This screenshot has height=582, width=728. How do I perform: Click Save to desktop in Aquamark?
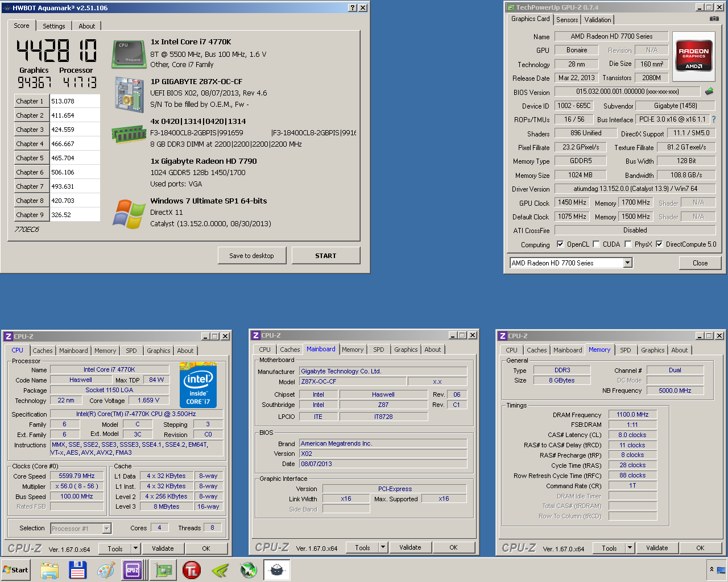tap(252, 256)
